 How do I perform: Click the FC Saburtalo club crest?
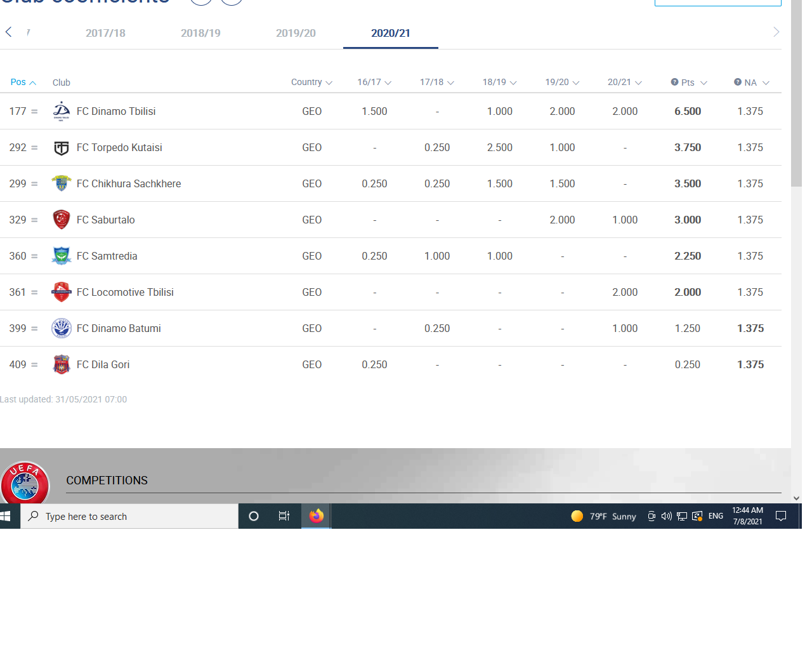coord(62,220)
